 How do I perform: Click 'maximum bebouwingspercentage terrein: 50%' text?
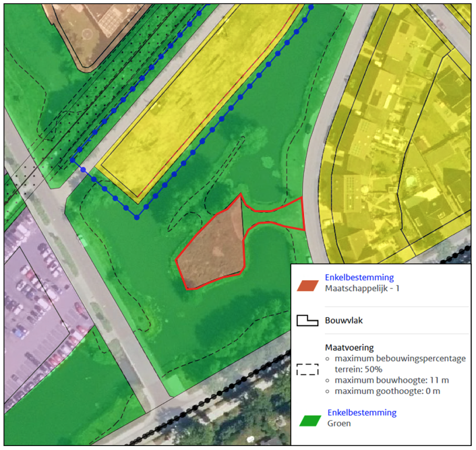pyautogui.click(x=400, y=364)
